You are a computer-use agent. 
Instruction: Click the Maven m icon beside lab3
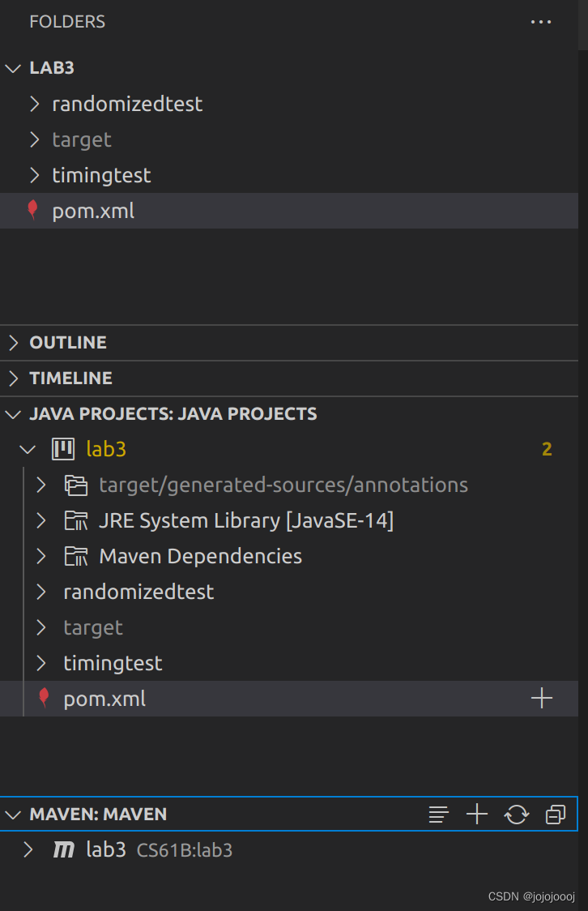click(x=64, y=850)
